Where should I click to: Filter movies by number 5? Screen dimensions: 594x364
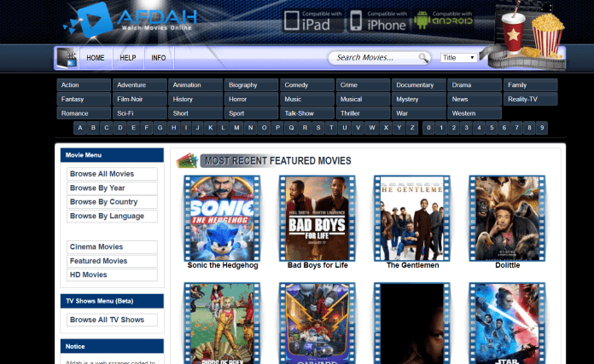492,128
